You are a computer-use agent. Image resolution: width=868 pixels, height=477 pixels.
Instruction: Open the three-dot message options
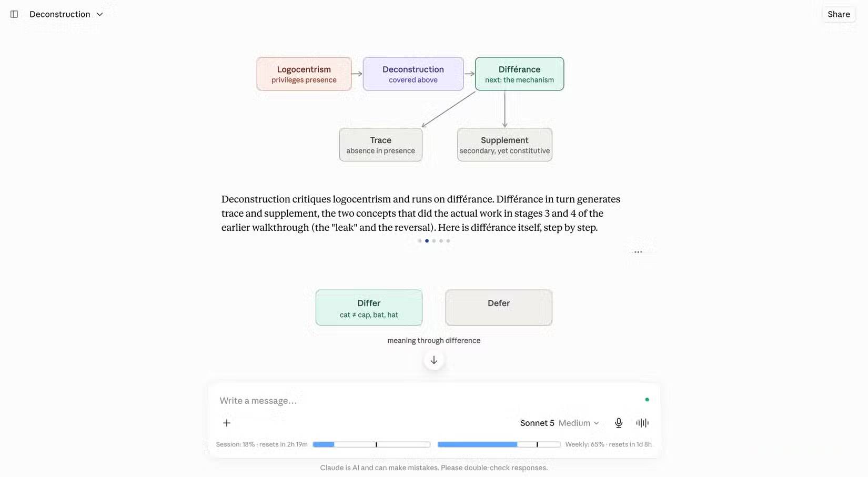(x=638, y=252)
